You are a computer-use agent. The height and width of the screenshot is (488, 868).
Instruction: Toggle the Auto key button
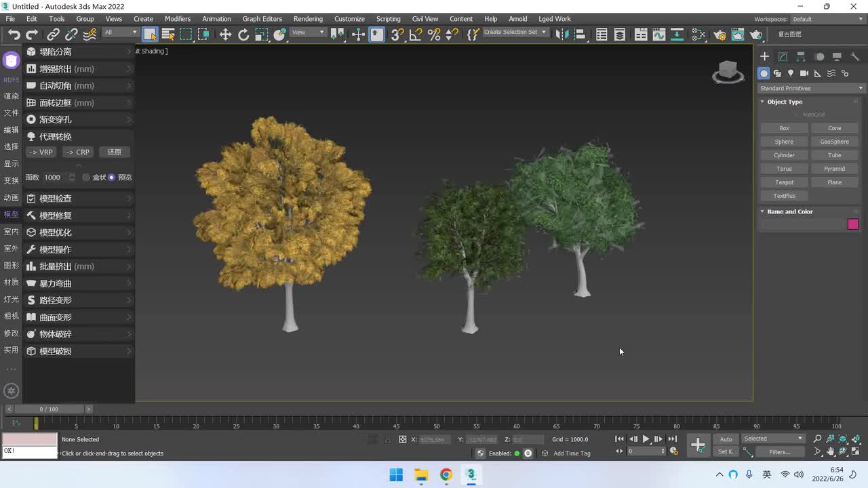tap(726, 439)
